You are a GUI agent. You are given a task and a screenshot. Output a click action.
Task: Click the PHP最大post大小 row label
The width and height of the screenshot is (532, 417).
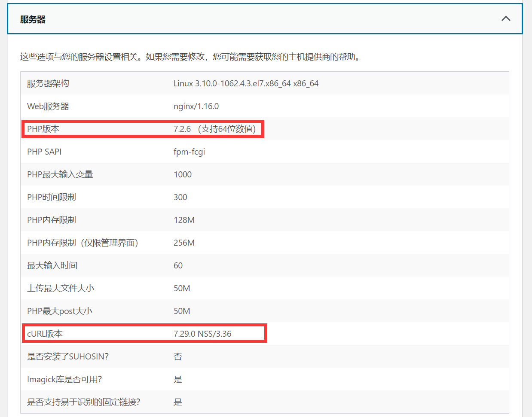[60, 311]
